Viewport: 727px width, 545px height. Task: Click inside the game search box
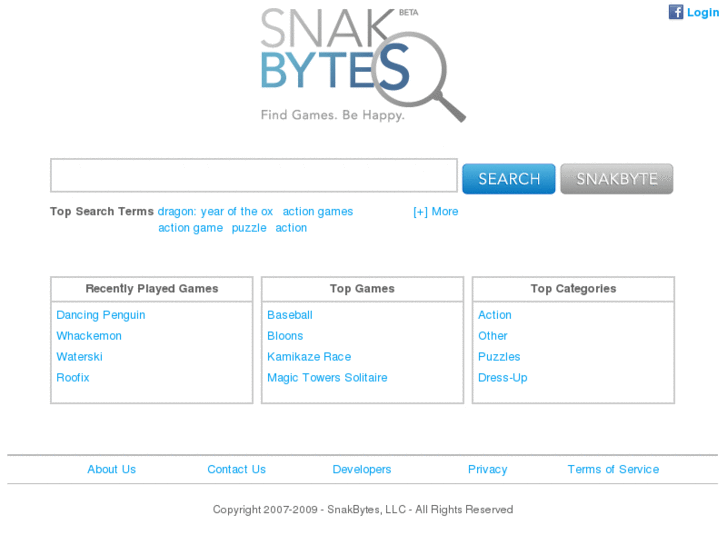[254, 175]
